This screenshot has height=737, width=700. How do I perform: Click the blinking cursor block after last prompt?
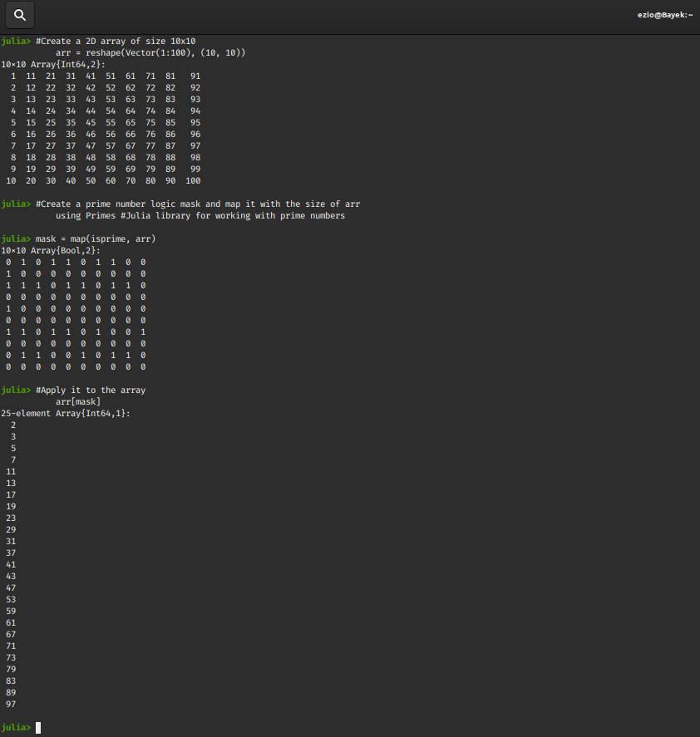pos(38,728)
